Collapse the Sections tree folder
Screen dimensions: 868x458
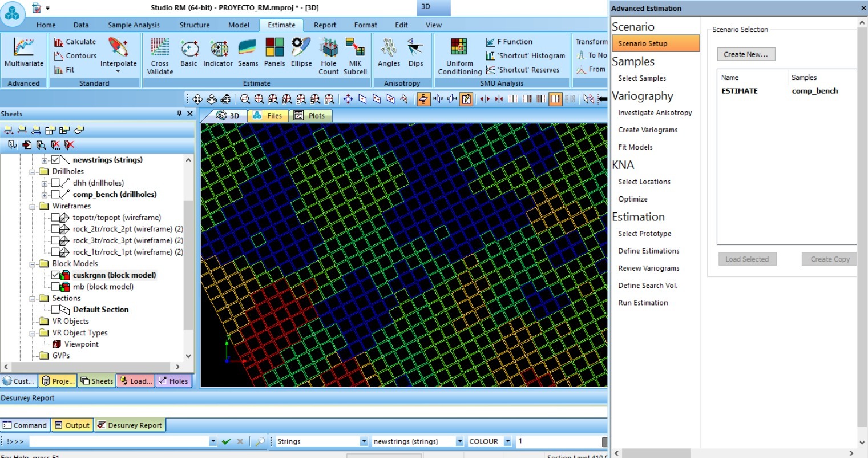[33, 298]
